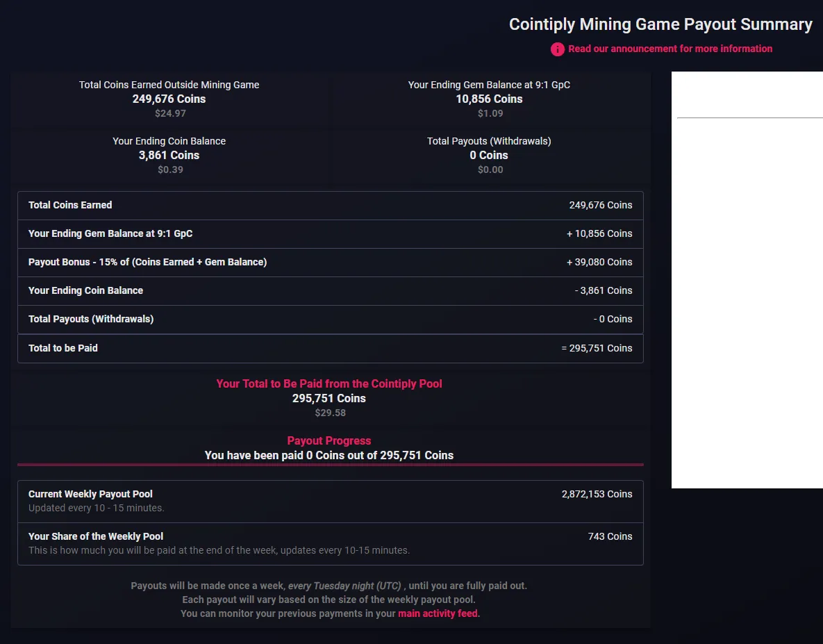Select the '$29.58' dollar value

[x=330, y=413]
